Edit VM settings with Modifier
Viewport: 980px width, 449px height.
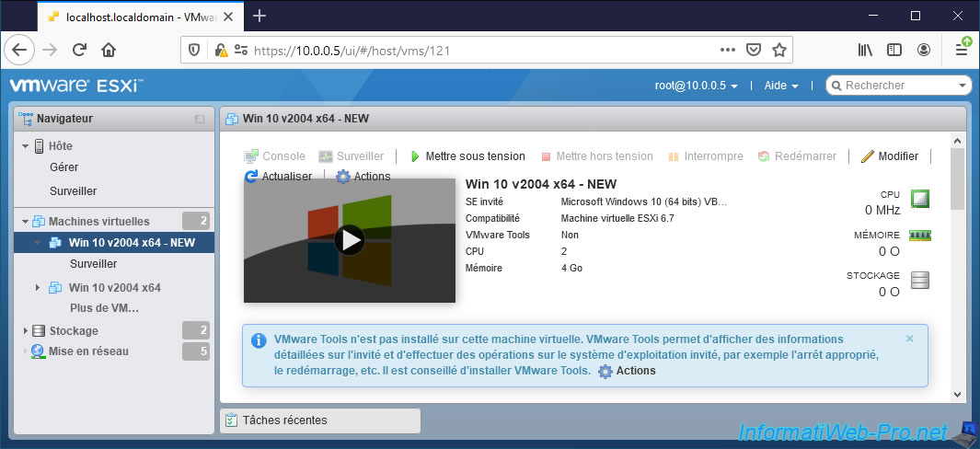(890, 156)
